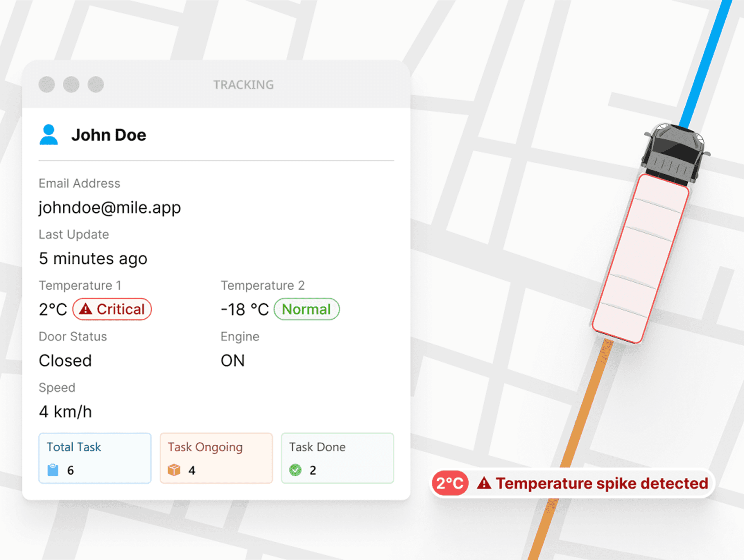Screen dimensions: 744x560
Task: Click the red Critical status badge
Action: tap(112, 309)
